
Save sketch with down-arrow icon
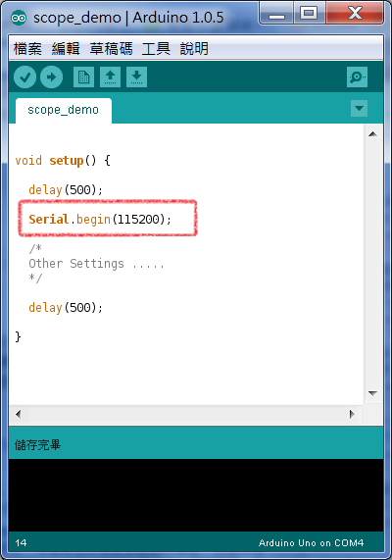136,76
